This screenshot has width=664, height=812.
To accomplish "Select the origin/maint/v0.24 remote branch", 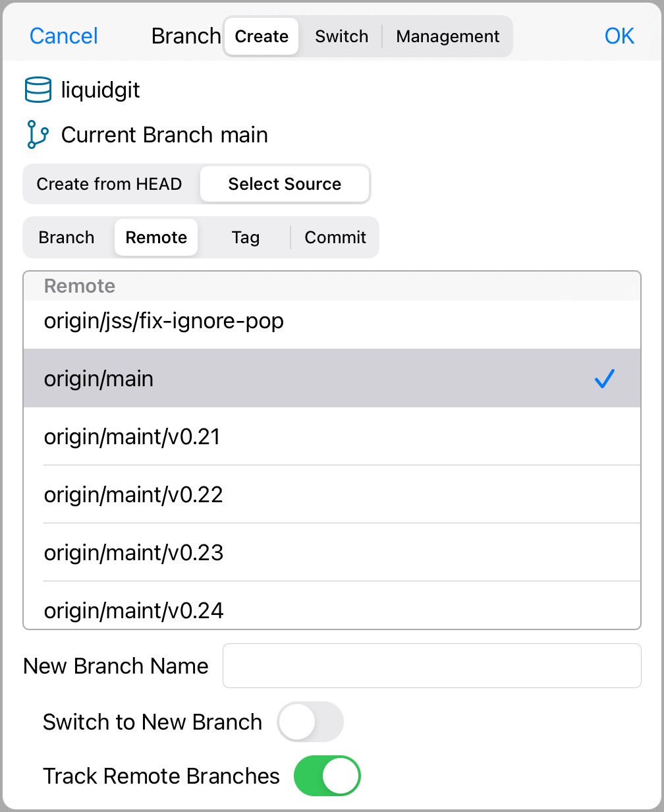I will [133, 610].
